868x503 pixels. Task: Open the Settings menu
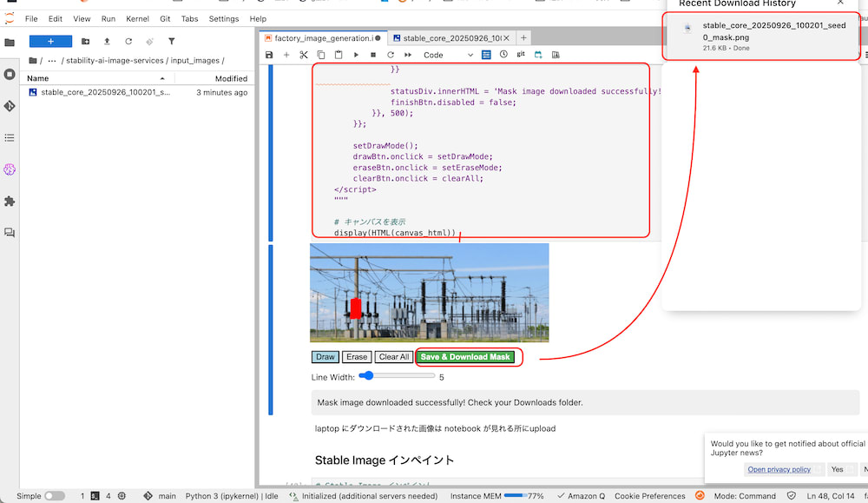pyautogui.click(x=224, y=19)
